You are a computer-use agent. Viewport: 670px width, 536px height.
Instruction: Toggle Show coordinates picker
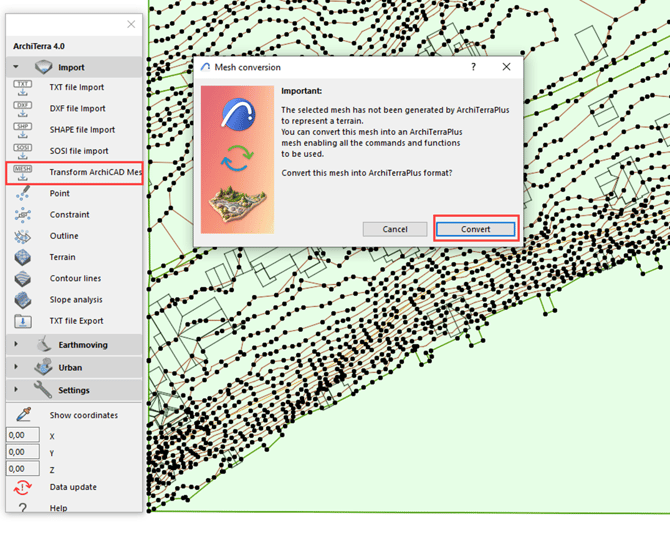pyautogui.click(x=23, y=415)
